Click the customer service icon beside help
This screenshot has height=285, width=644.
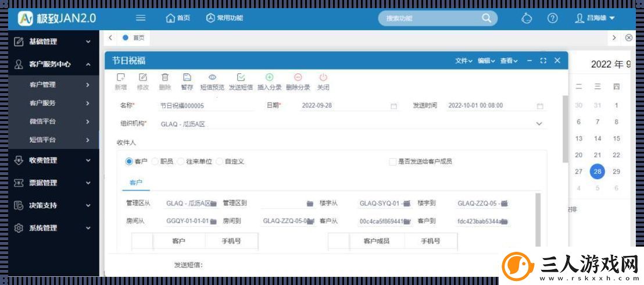click(x=527, y=18)
